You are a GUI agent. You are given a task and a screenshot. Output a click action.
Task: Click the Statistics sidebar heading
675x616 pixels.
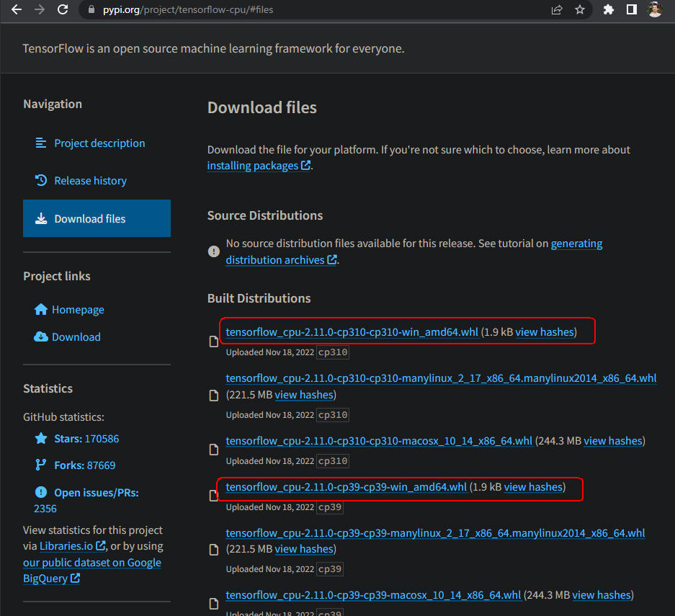pos(48,389)
